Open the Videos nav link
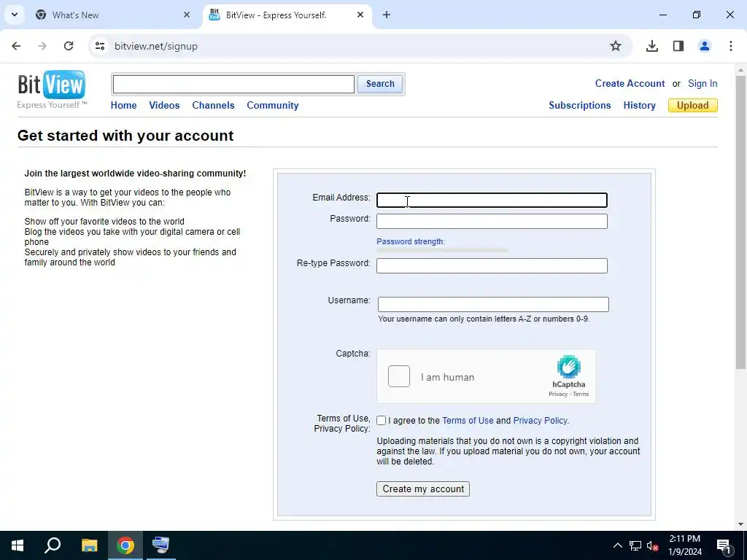The width and height of the screenshot is (747, 560). (164, 105)
